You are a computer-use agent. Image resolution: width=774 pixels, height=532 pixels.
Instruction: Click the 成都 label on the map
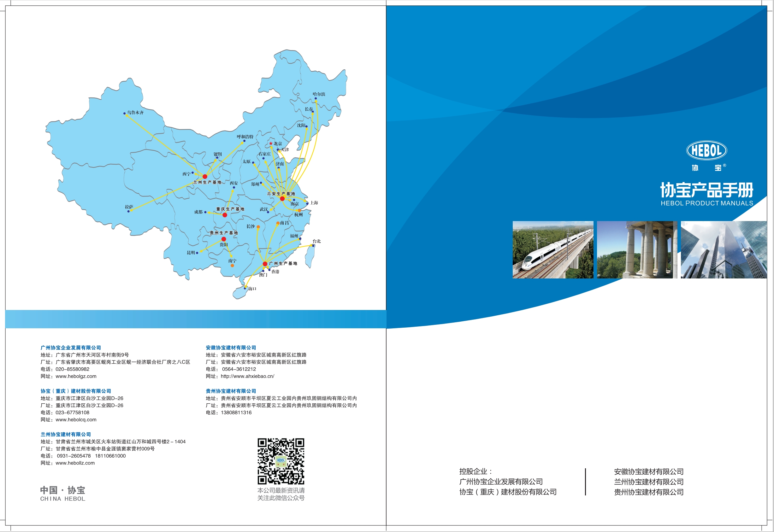tap(198, 212)
